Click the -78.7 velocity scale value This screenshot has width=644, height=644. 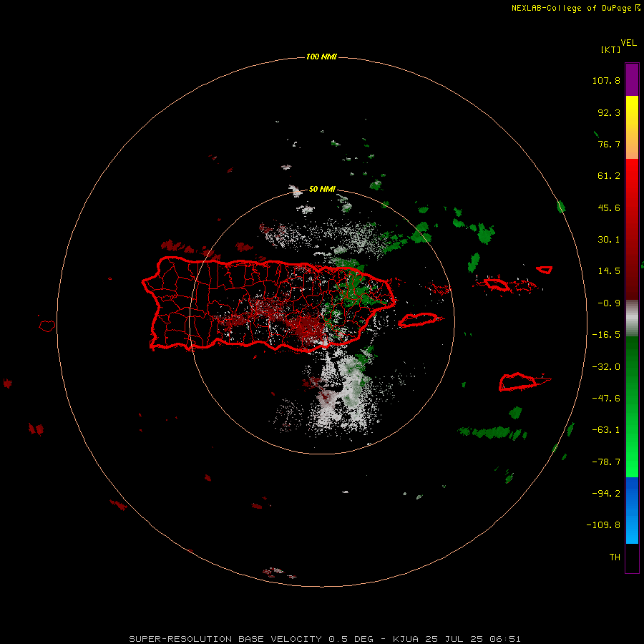pyautogui.click(x=606, y=462)
